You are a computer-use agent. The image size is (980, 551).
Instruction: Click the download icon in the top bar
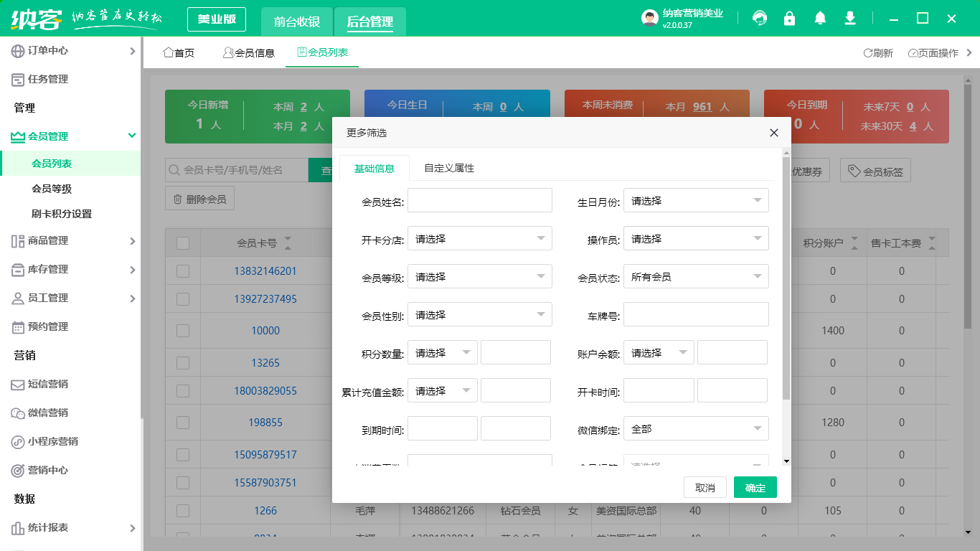(849, 18)
